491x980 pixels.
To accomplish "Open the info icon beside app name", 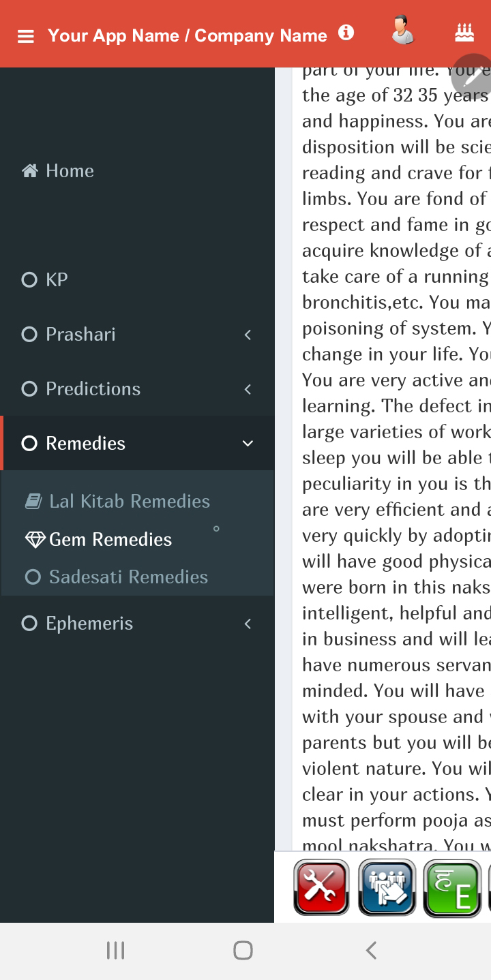I will pos(346,33).
